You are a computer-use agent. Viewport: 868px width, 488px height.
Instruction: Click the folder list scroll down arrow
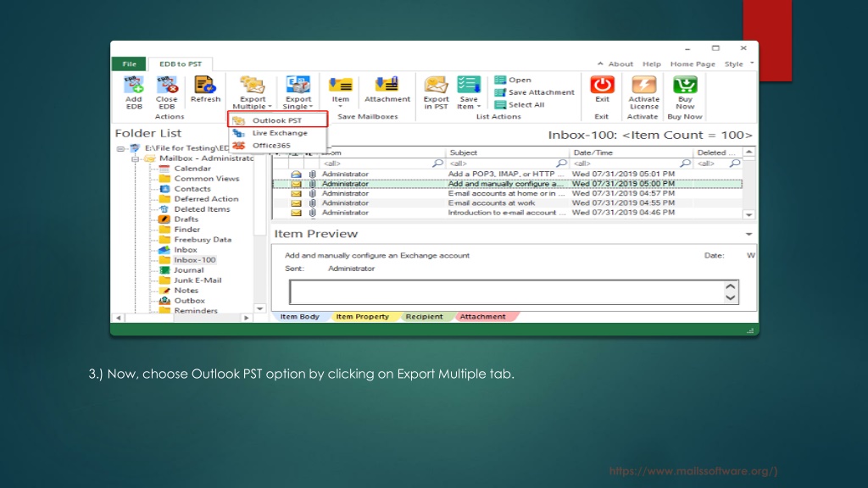[259, 308]
